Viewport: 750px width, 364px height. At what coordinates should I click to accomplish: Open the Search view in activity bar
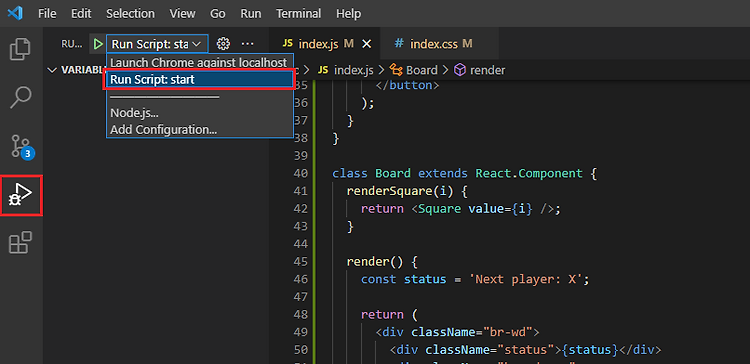tap(21, 97)
